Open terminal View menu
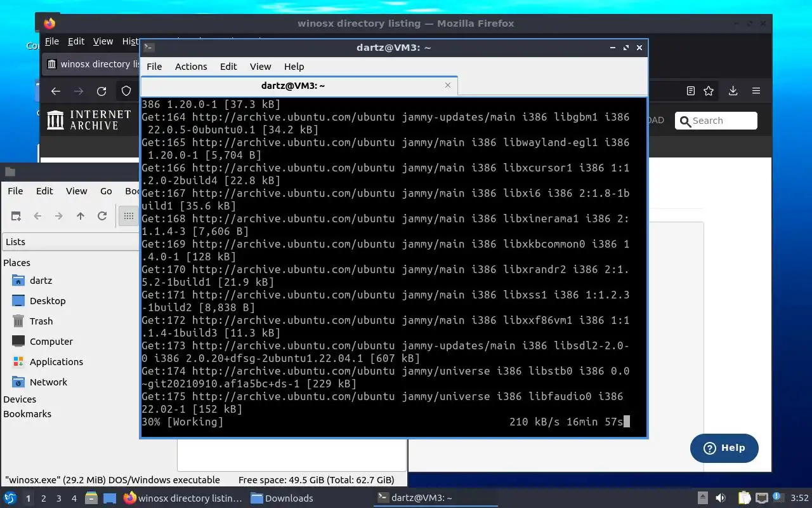Screen dimensions: 812x508 260,66
